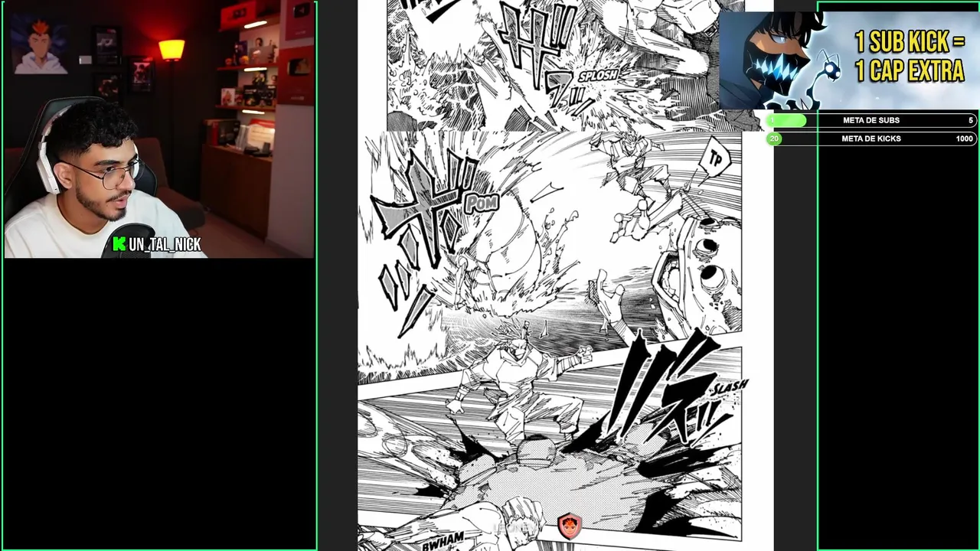This screenshot has width=980, height=551.
Task: Click the anime character avatar in the webcam corner
Action: pyautogui.click(x=41, y=46)
